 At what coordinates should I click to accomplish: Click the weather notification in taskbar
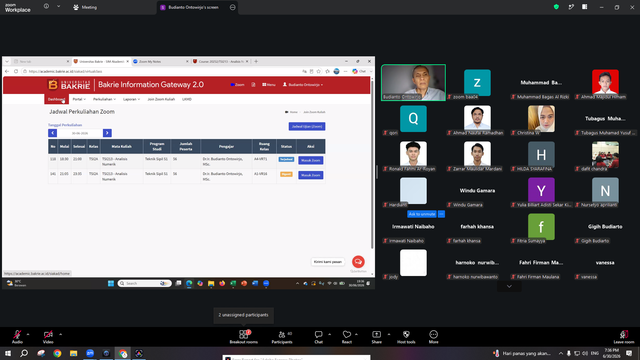click(x=522, y=353)
